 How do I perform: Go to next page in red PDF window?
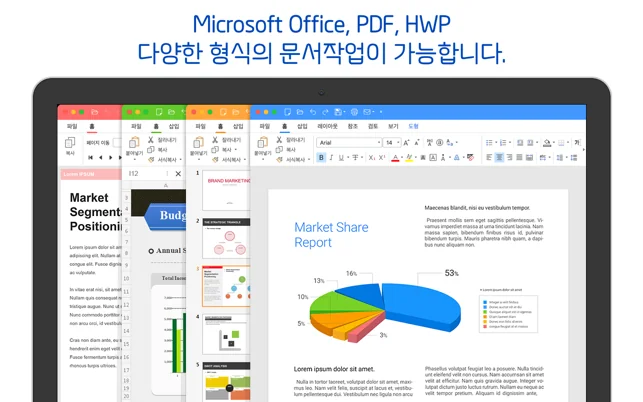(110, 158)
